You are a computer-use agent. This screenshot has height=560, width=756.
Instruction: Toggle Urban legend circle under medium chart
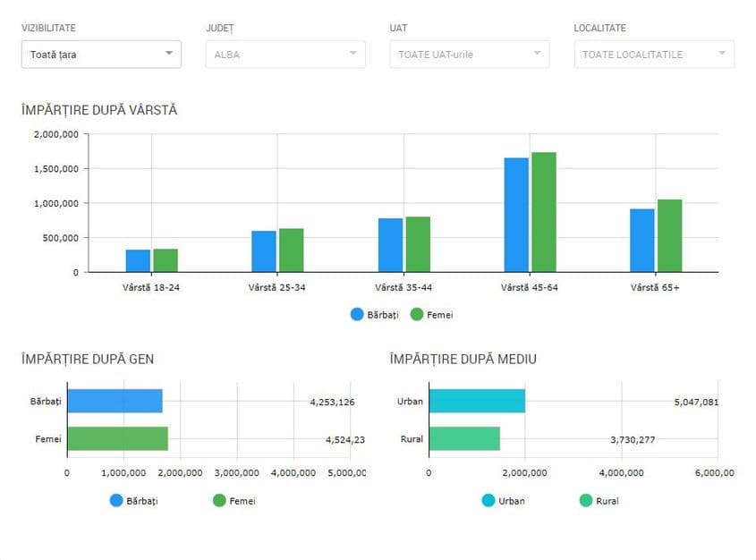pyautogui.click(x=488, y=501)
